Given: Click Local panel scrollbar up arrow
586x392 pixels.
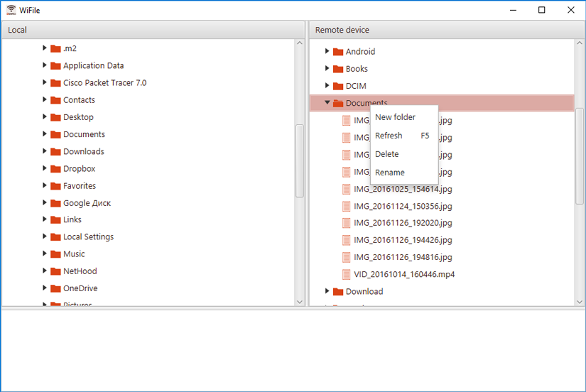Looking at the screenshot, I should (x=300, y=43).
